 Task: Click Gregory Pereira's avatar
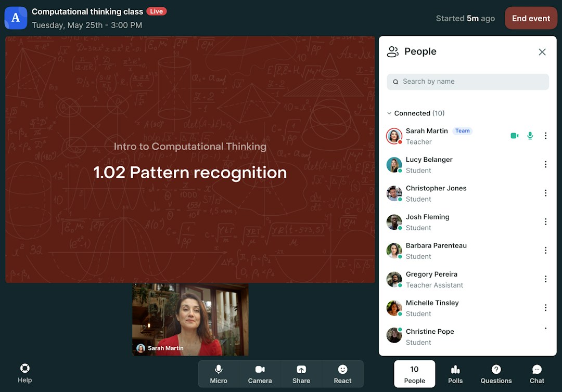click(394, 279)
